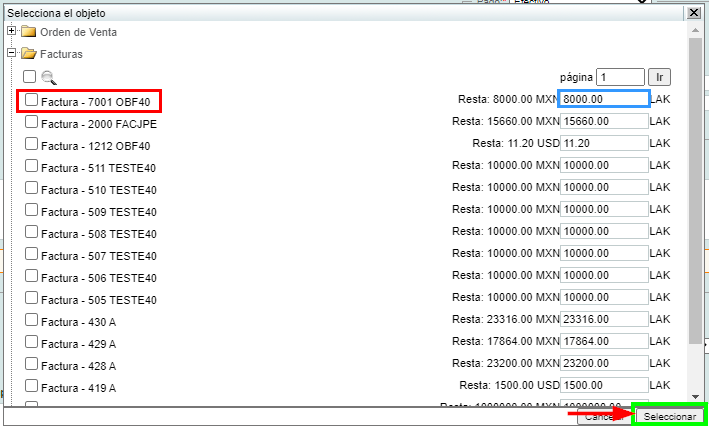Click the Orden de Venta folder icon
This screenshot has width=709, height=430.
(x=28, y=32)
